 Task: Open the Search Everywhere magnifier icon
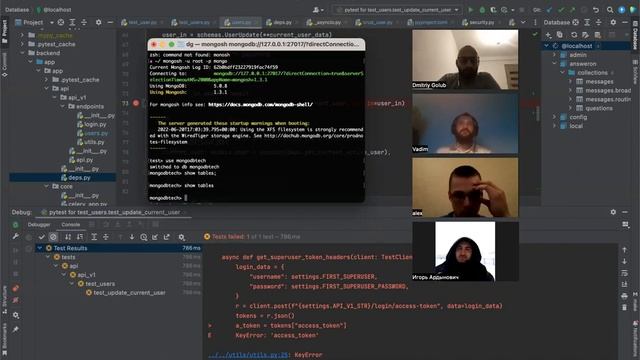[x=610, y=9]
